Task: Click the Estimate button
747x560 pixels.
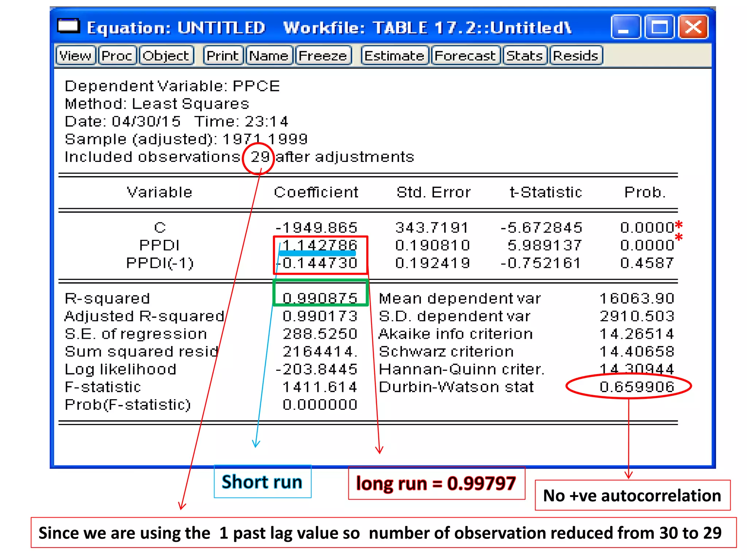Action: click(x=394, y=56)
